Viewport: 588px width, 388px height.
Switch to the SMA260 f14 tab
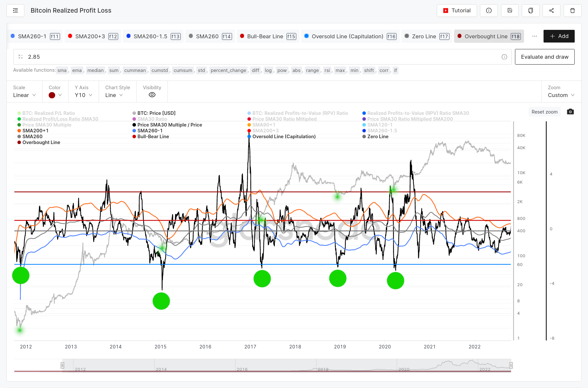point(210,36)
